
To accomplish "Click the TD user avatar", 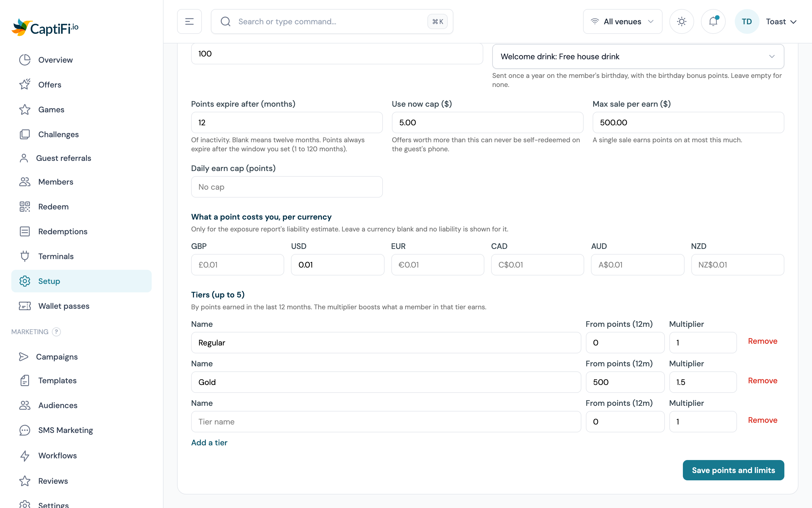I will [x=747, y=21].
